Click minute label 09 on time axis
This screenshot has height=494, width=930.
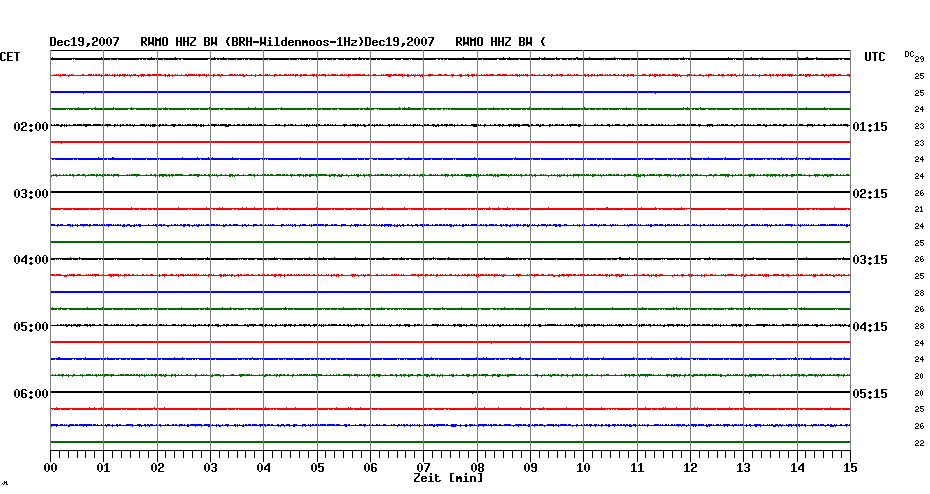pyautogui.click(x=530, y=468)
